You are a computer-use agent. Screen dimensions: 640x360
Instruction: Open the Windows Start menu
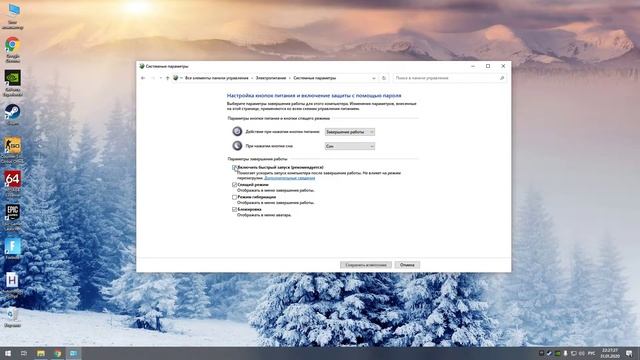7,353
